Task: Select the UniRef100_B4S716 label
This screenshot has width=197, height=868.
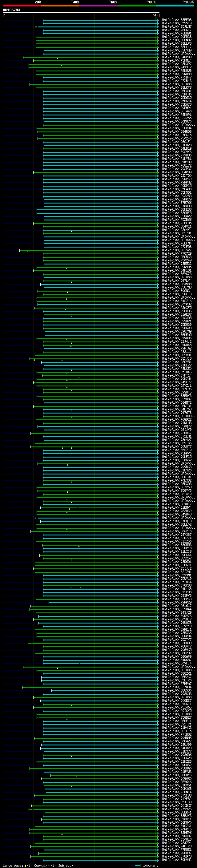Action: pyautogui.click(x=176, y=301)
